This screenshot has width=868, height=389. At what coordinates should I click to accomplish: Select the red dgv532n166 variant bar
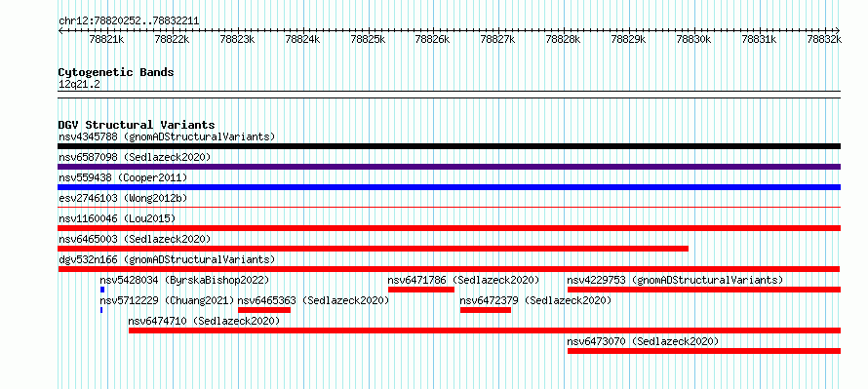[x=449, y=269]
